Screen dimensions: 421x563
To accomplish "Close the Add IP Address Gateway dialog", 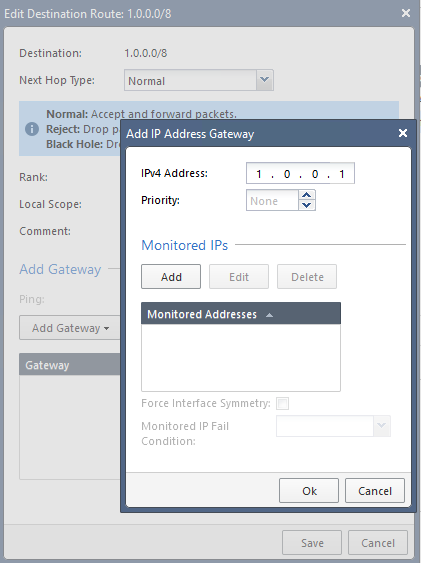I will tap(403, 133).
